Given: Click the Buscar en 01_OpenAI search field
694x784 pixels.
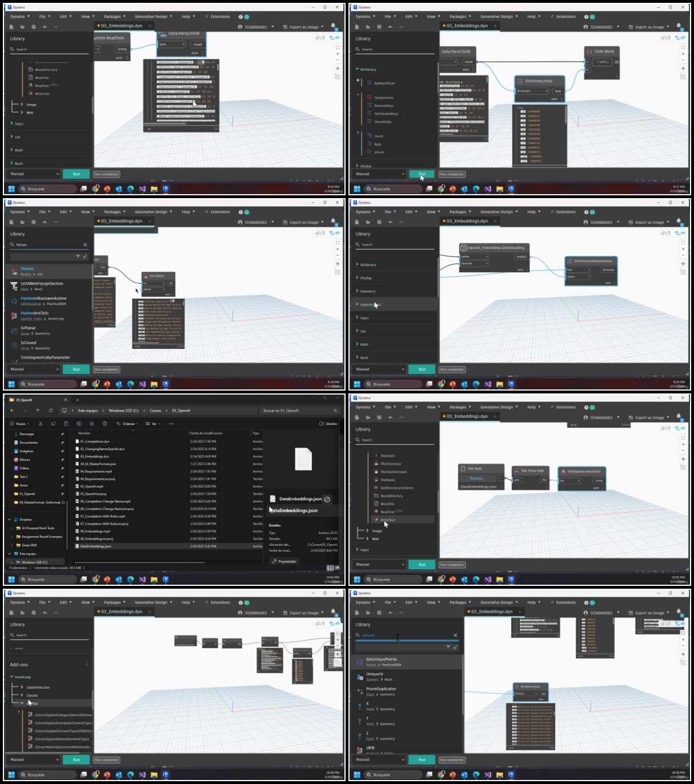Looking at the screenshot, I should 300,411.
